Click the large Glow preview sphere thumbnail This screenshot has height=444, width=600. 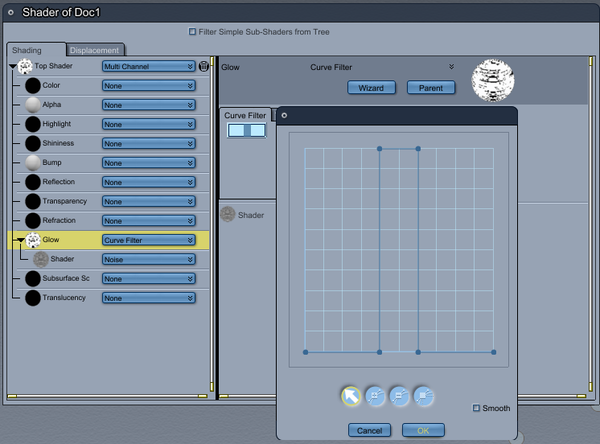[x=493, y=80]
